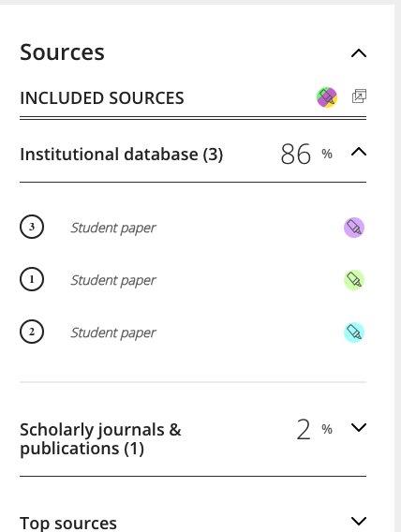Select the Institutional database (3) heading

122,155
